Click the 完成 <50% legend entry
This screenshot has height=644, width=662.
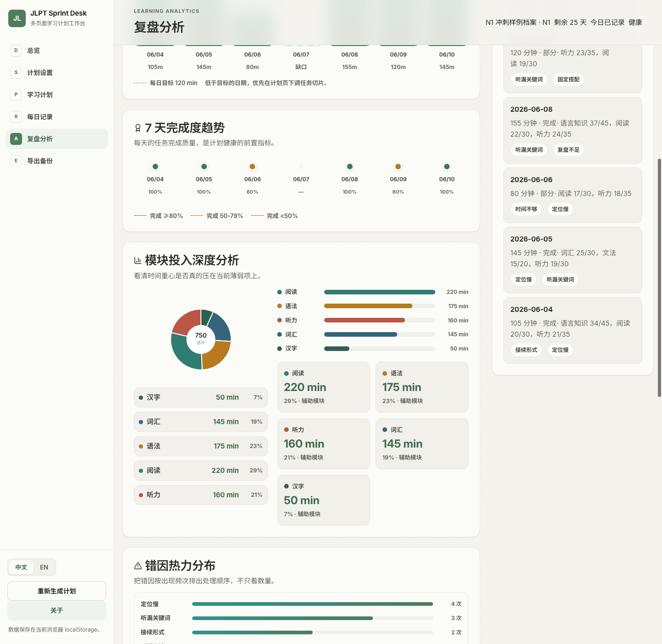coord(274,216)
